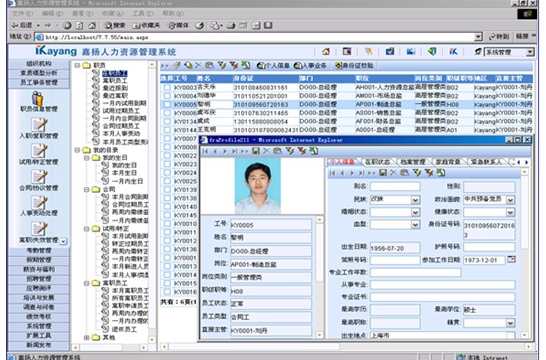Click the tree panel horizontal scrollbar
546x360 pixels.
coord(110,347)
